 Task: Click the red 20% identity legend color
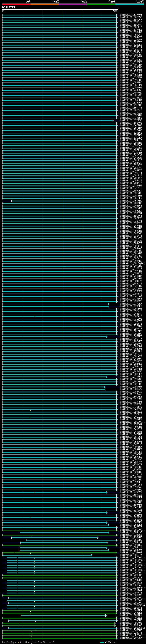(x=16, y=4)
